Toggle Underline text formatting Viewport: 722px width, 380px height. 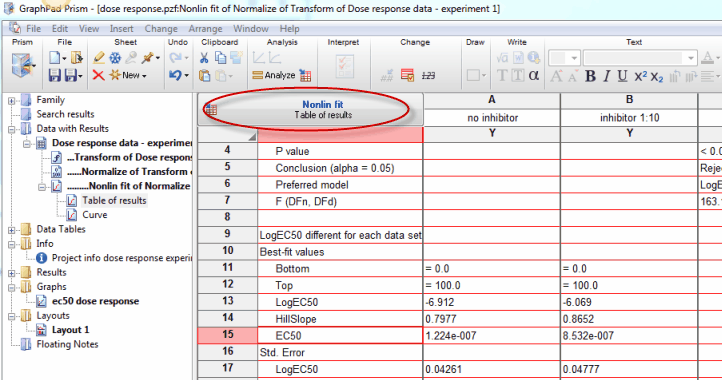623,76
